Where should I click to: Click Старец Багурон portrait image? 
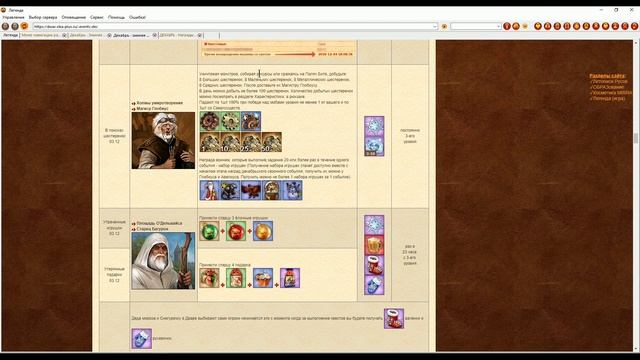pos(163,261)
